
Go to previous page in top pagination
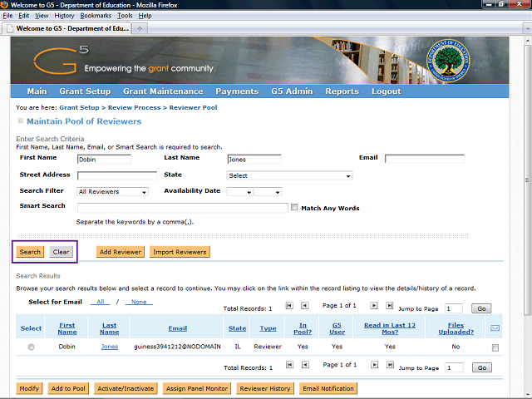click(x=305, y=305)
